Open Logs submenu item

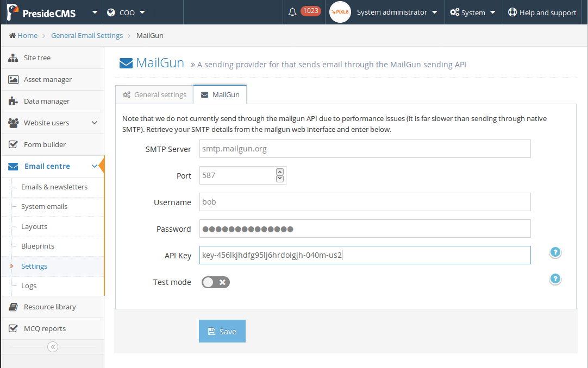29,285
